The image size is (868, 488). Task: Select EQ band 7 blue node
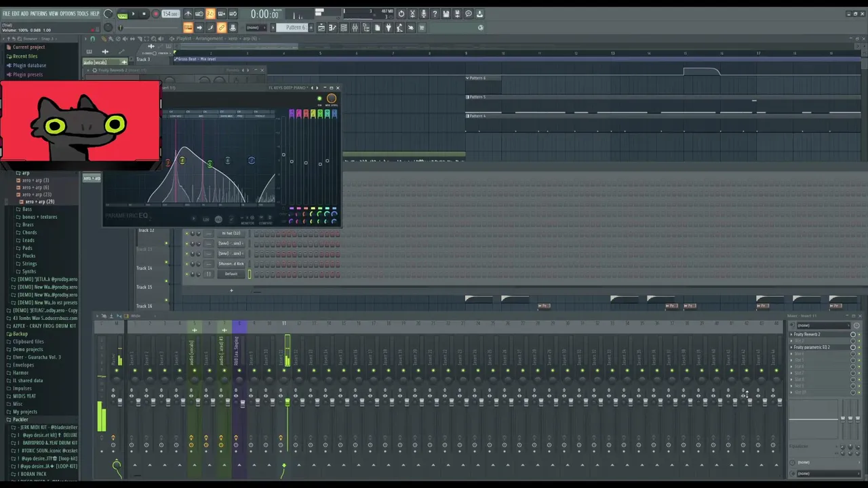252,160
